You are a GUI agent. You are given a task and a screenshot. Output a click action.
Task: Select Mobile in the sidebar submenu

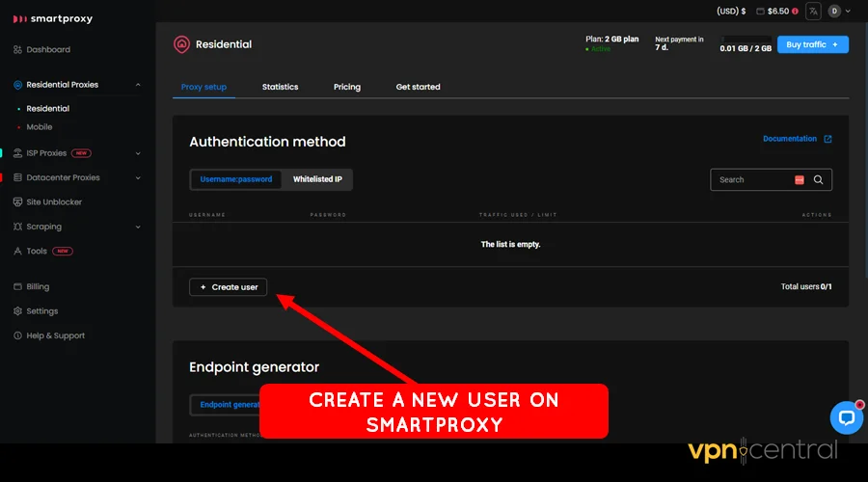click(x=40, y=126)
